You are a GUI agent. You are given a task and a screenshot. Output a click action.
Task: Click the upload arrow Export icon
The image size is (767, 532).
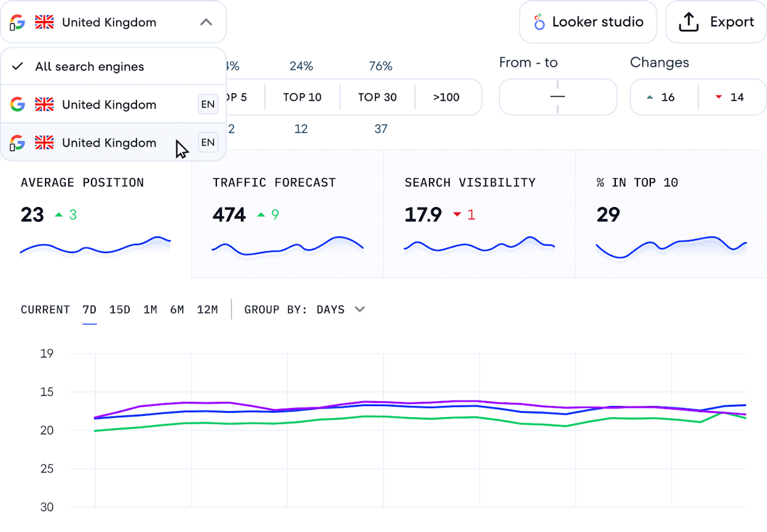[x=689, y=22]
